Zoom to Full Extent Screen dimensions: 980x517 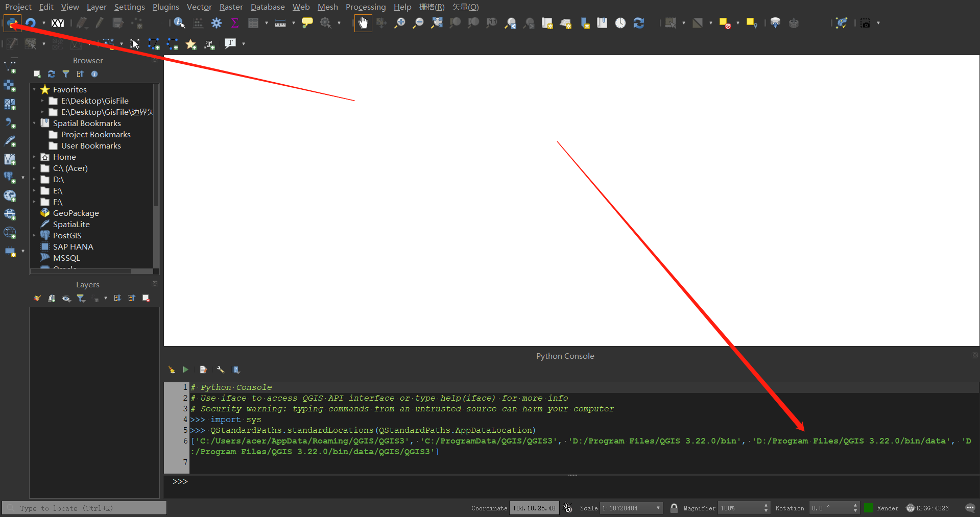click(437, 23)
